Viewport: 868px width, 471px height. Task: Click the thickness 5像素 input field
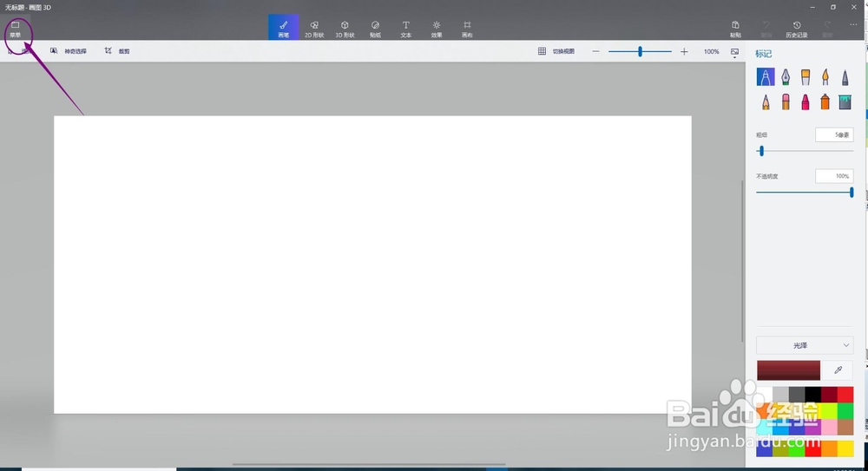pyautogui.click(x=834, y=134)
